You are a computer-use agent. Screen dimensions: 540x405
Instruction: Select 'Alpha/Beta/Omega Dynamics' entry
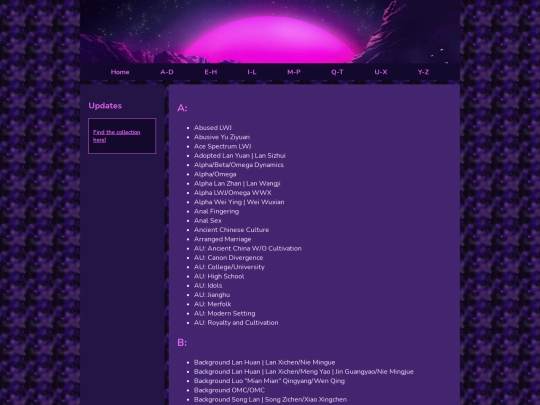pos(239,165)
